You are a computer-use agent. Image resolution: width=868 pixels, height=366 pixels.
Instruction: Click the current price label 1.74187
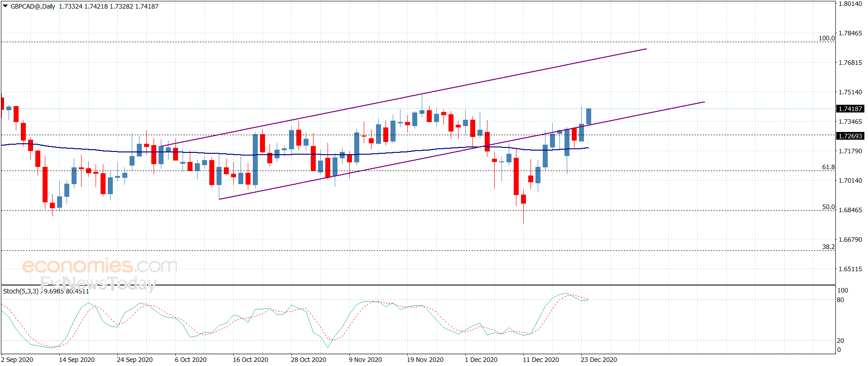pos(850,109)
